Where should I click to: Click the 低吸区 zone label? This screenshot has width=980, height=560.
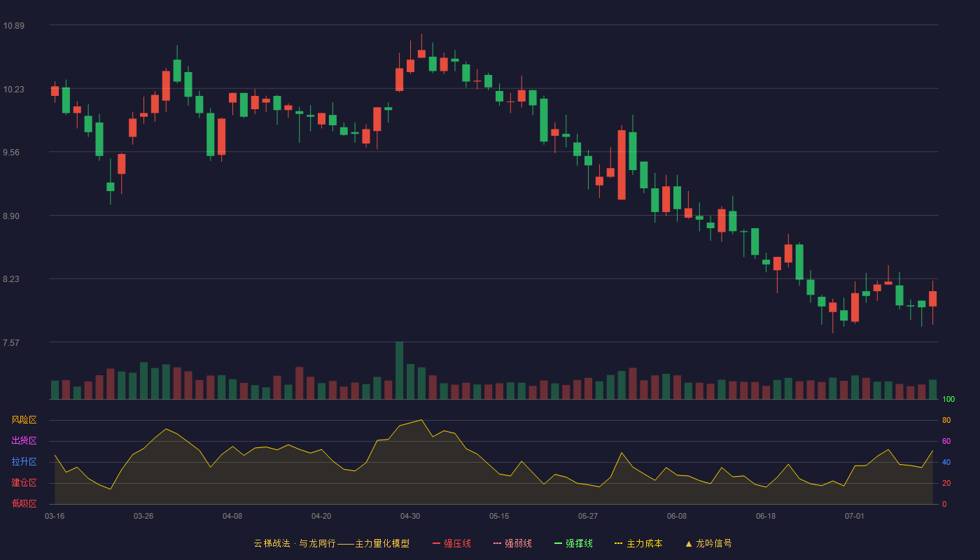(24, 503)
